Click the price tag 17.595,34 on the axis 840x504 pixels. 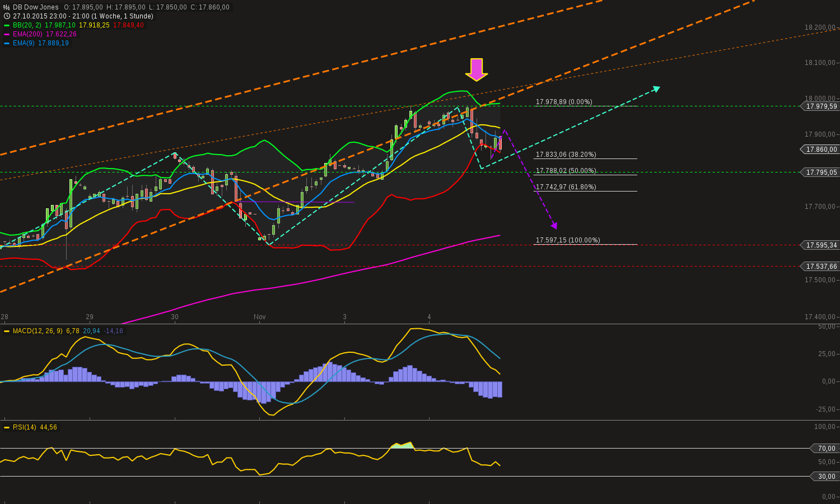(821, 245)
